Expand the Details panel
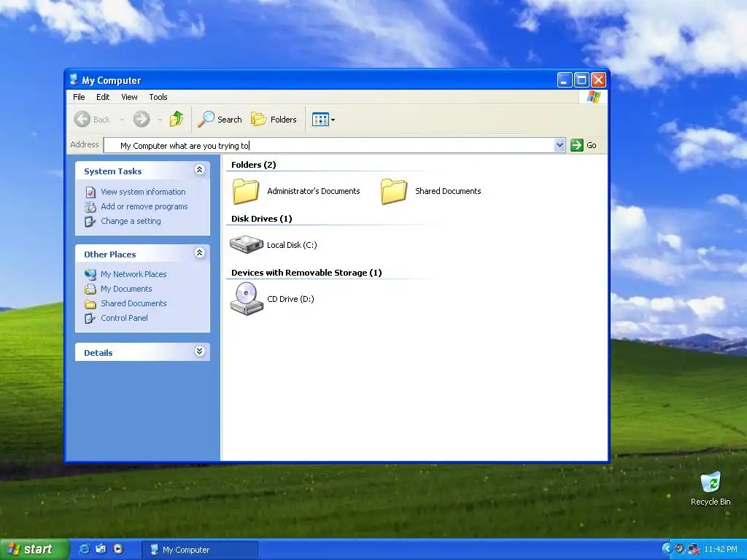This screenshot has height=560, width=747. point(200,351)
